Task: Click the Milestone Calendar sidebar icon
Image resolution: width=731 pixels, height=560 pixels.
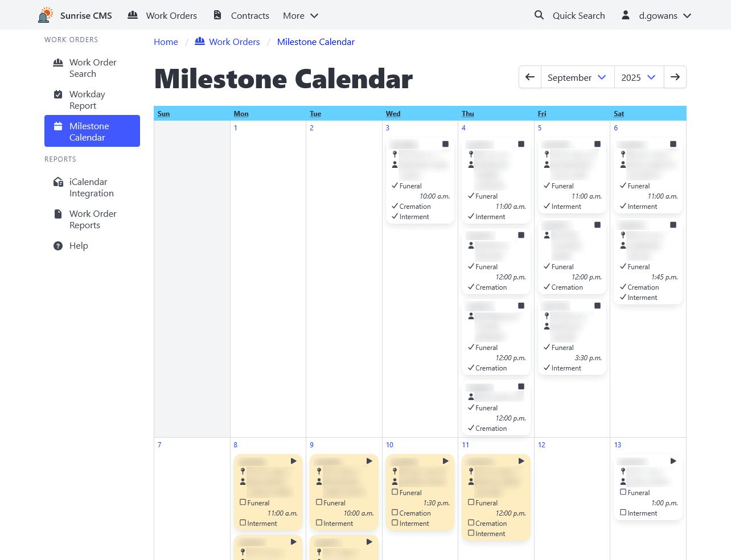Action: point(58,126)
